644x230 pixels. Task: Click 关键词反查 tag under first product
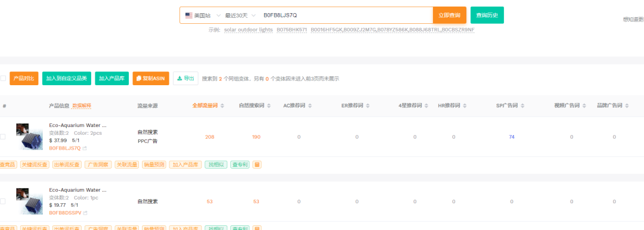click(x=35, y=164)
